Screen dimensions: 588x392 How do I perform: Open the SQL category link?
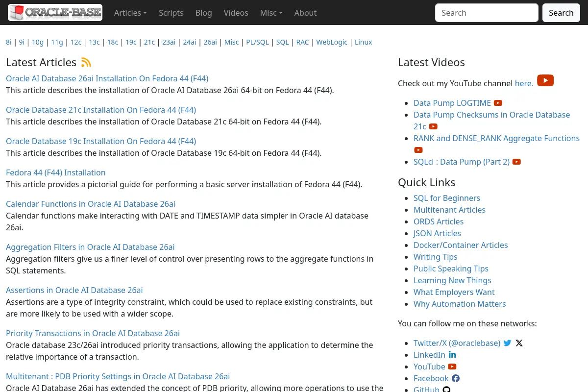click(282, 42)
